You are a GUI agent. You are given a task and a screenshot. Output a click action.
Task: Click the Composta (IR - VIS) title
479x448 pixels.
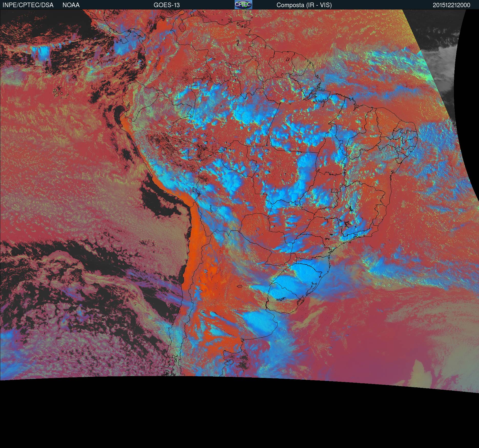click(x=304, y=5)
